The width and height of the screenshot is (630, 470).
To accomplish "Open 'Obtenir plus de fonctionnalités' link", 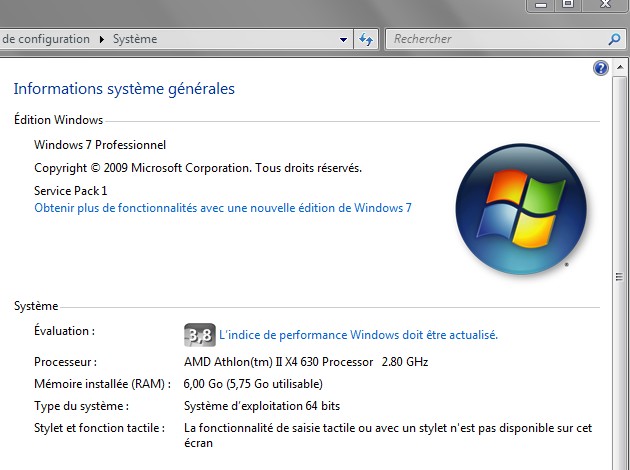I will point(223,208).
